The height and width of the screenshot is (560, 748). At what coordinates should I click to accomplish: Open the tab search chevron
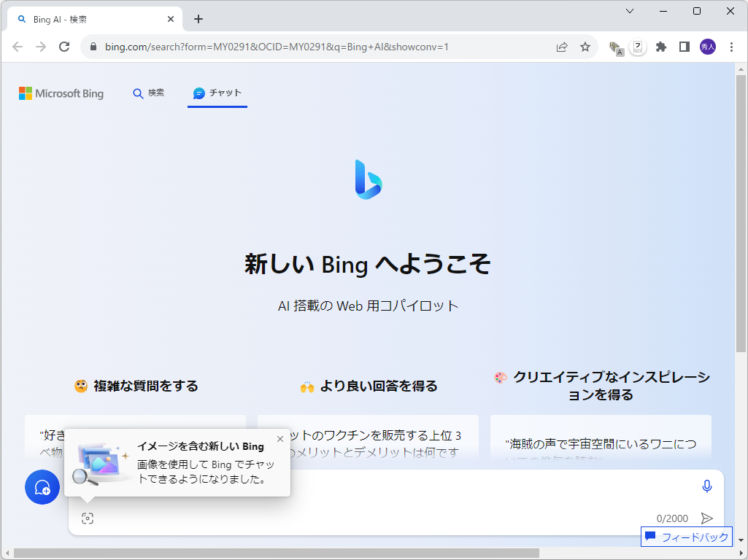[630, 12]
